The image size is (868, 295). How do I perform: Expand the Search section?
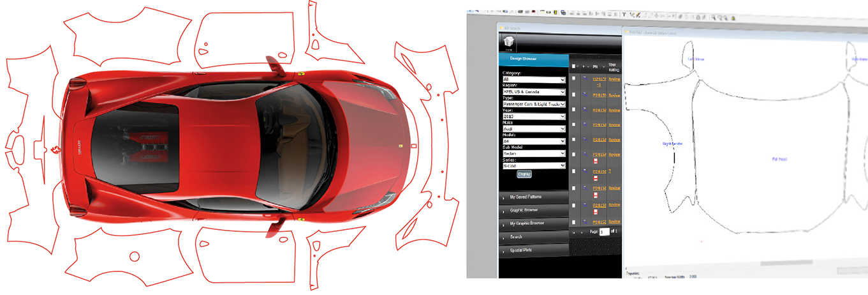pos(533,237)
